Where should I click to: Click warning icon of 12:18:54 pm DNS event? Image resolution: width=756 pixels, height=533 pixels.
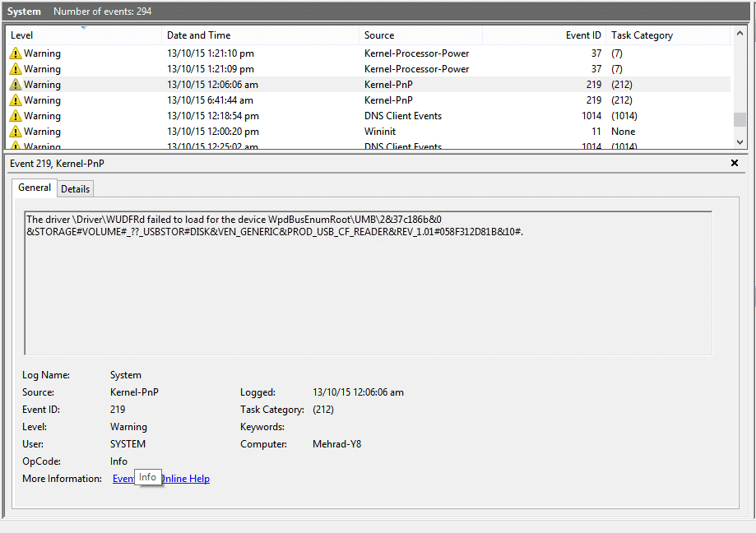click(15, 116)
